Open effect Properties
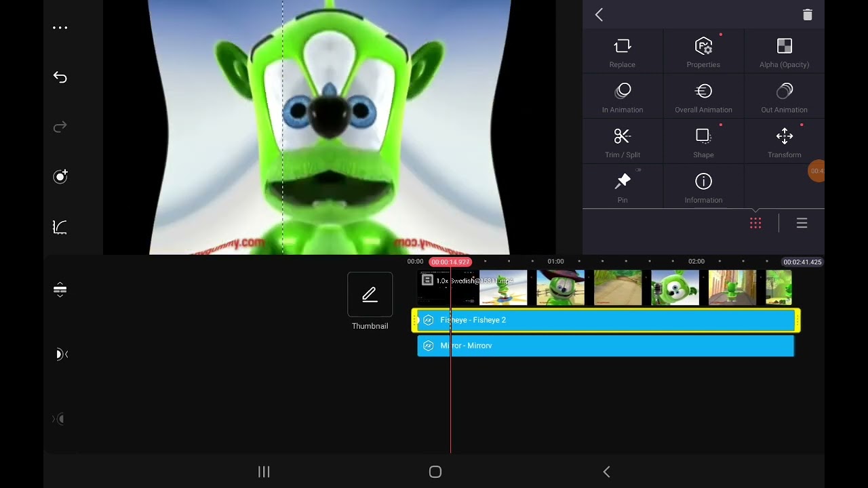This screenshot has width=868, height=488. tap(703, 52)
